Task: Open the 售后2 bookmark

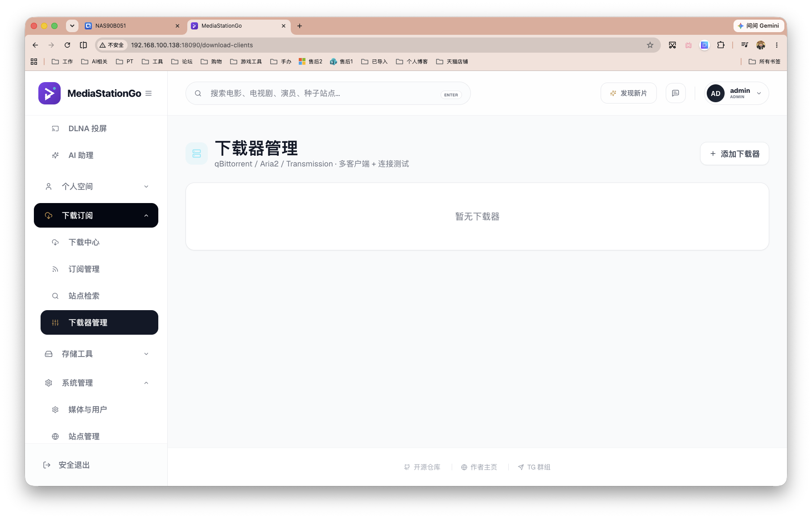Action: [x=310, y=62]
